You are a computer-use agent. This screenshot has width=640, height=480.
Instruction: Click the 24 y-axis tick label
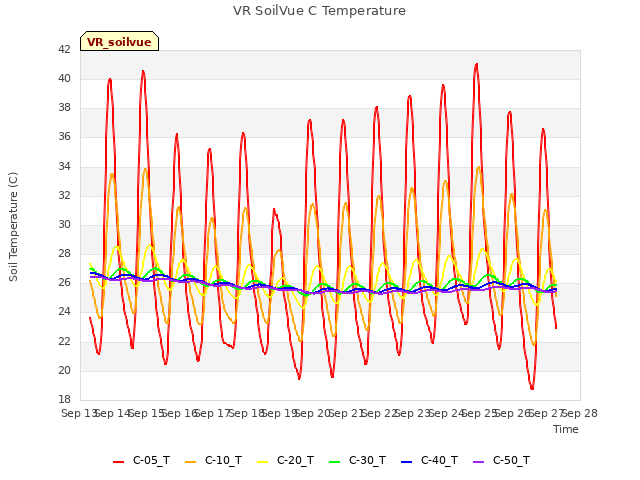64,312
